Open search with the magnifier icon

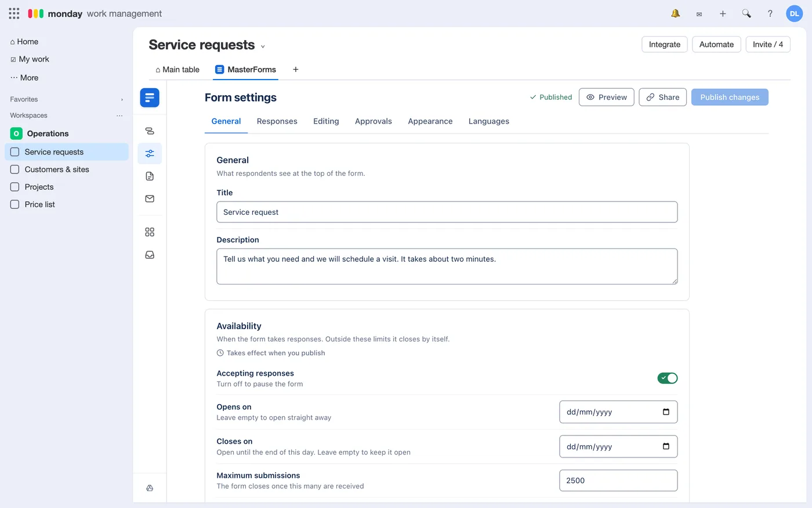[x=746, y=13]
